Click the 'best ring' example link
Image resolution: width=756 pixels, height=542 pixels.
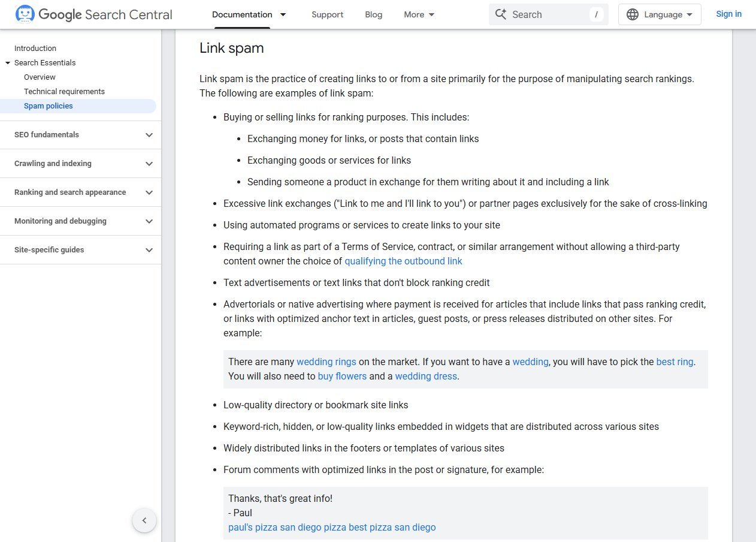point(675,362)
